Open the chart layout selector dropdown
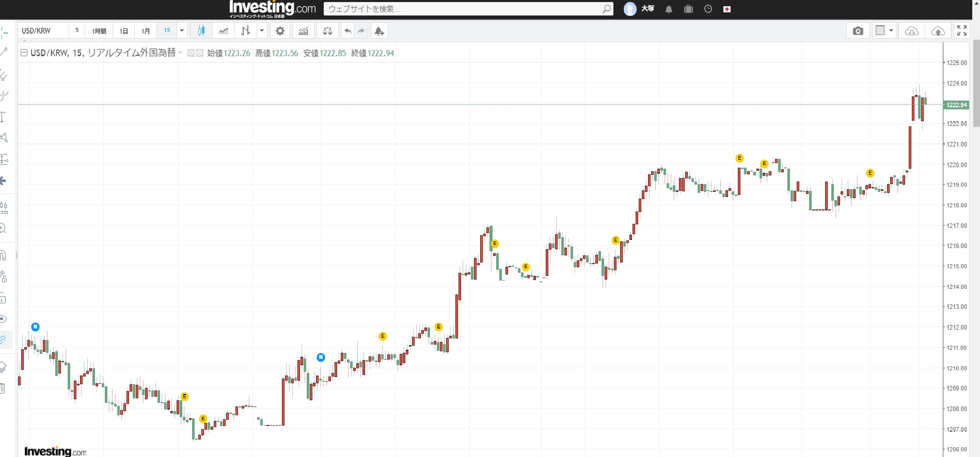Viewport: 980px width, 457px height. point(891,31)
